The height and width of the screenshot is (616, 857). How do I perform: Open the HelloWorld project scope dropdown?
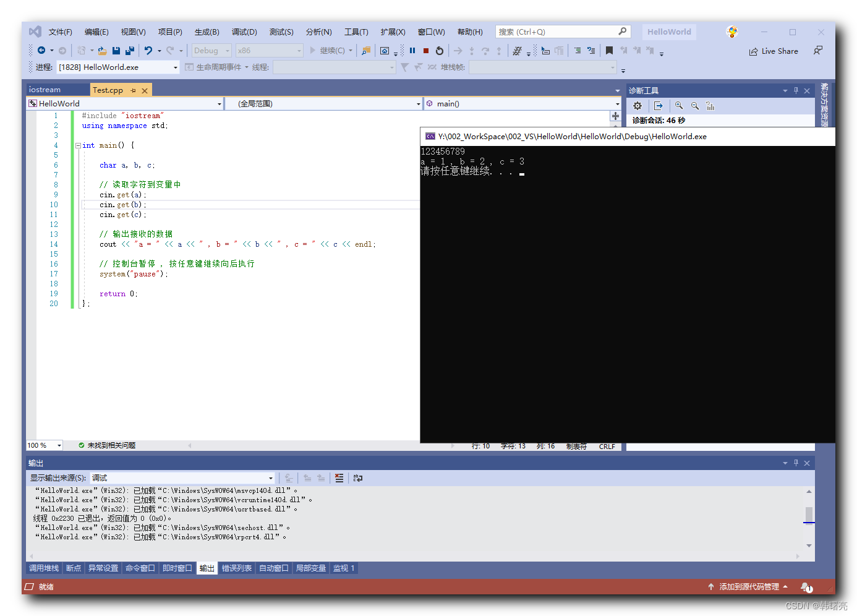(124, 104)
